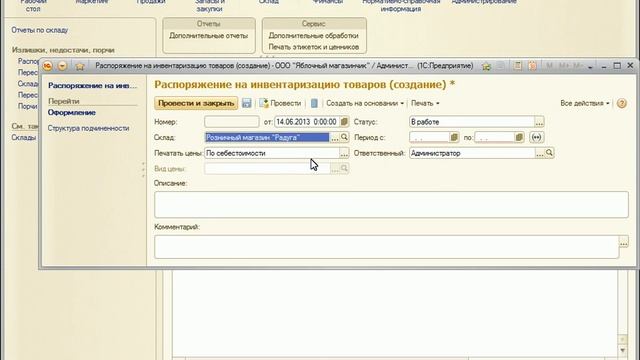
Task: Click the period selection round button
Action: coord(536,137)
